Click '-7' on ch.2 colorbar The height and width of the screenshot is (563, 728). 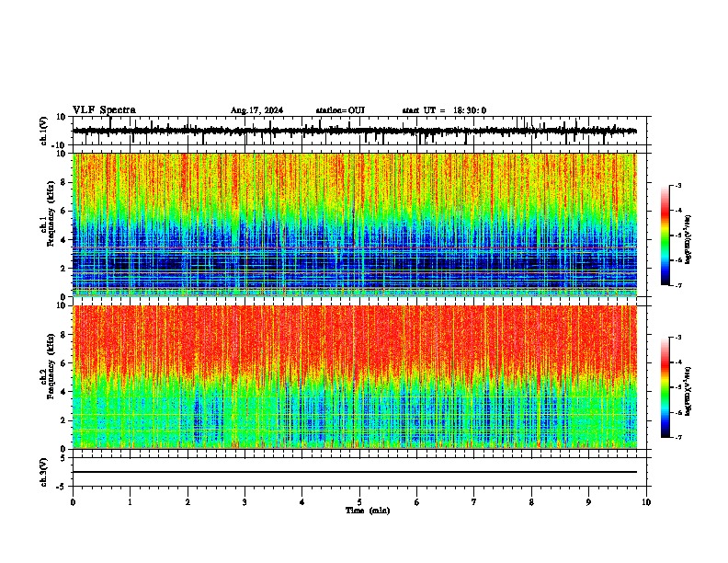(x=677, y=437)
